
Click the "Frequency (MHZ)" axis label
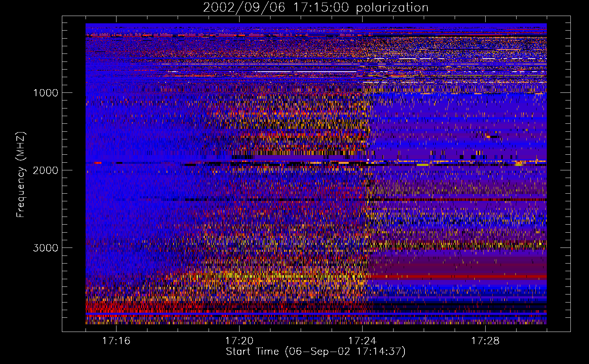21,174
